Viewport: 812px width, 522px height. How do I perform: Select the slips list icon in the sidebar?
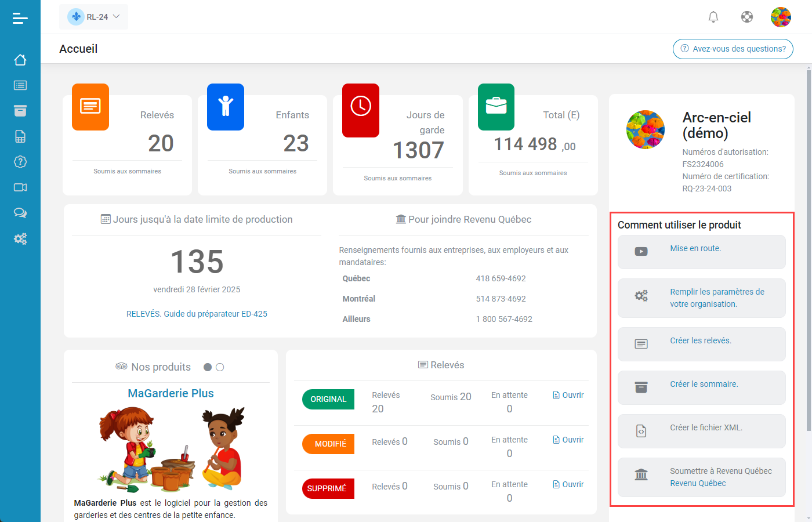20,85
